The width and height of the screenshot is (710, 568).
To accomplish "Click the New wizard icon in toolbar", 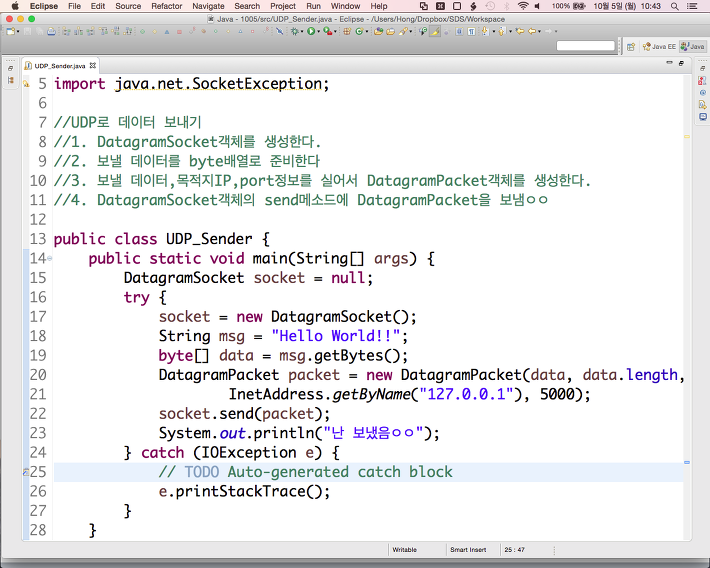I will click(x=10, y=31).
